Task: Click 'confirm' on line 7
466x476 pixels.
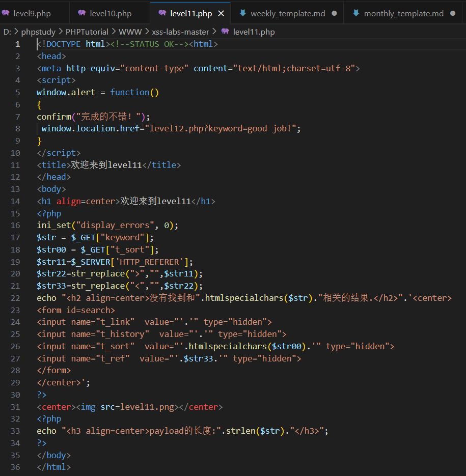Action: point(54,117)
